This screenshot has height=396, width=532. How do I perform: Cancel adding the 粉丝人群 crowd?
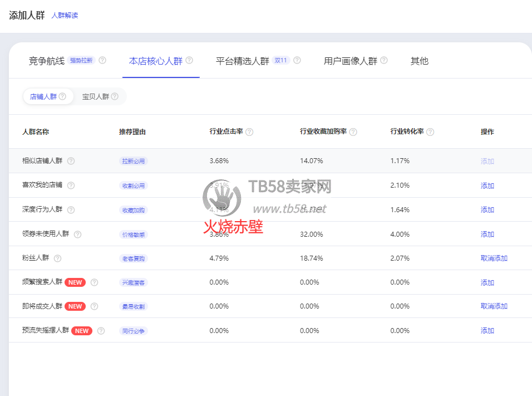click(x=494, y=258)
